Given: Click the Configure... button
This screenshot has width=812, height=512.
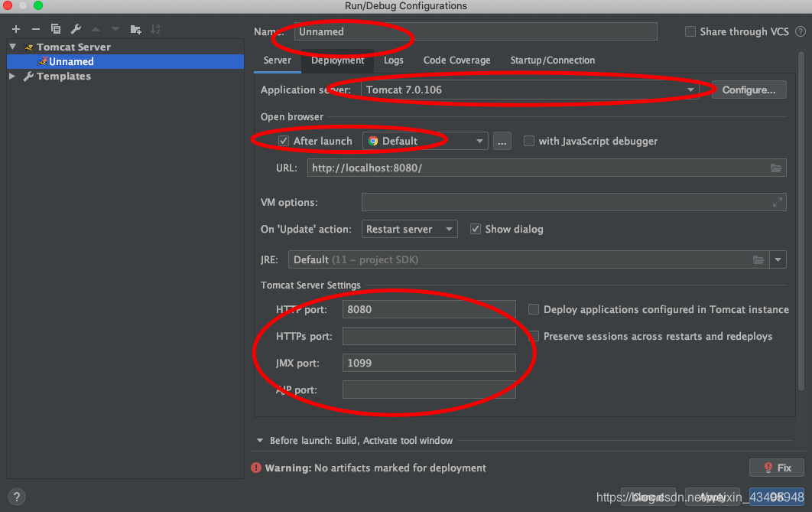Looking at the screenshot, I should (x=749, y=90).
